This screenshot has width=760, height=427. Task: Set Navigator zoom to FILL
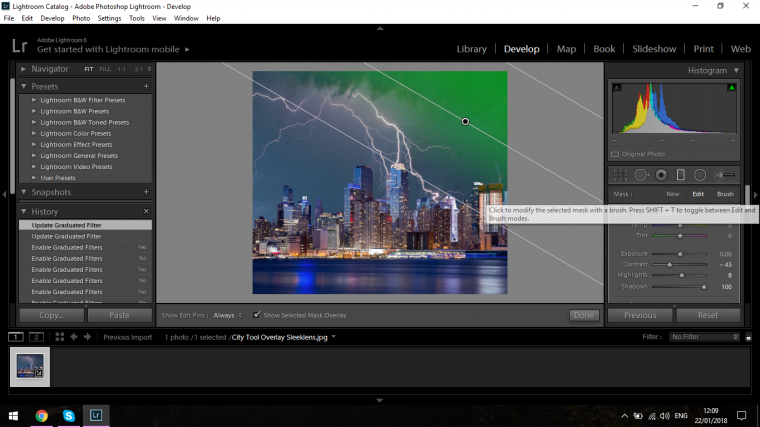105,69
